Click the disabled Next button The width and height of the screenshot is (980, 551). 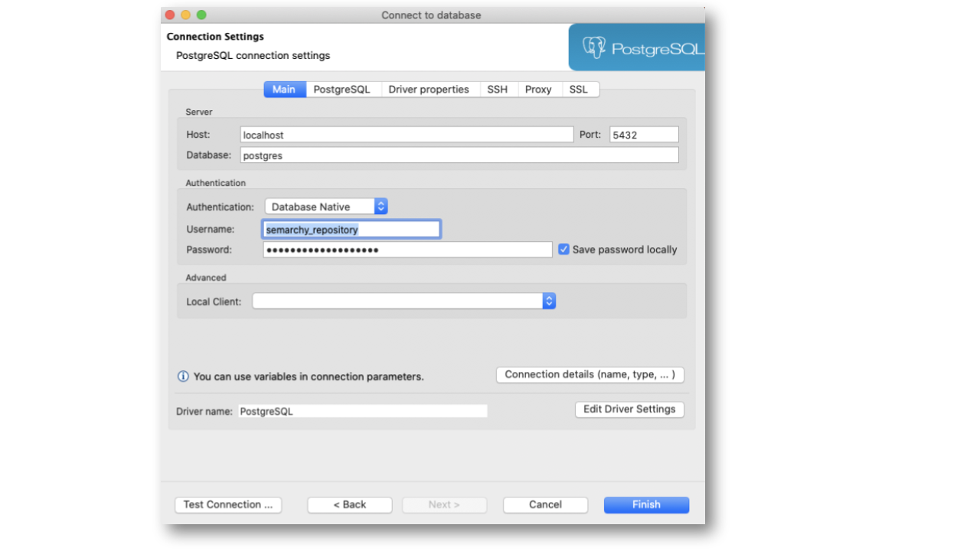coord(444,505)
